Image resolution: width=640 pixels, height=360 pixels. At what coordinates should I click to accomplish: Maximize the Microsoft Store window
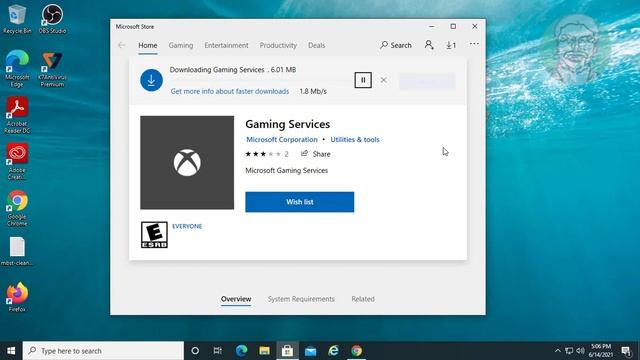(453, 27)
